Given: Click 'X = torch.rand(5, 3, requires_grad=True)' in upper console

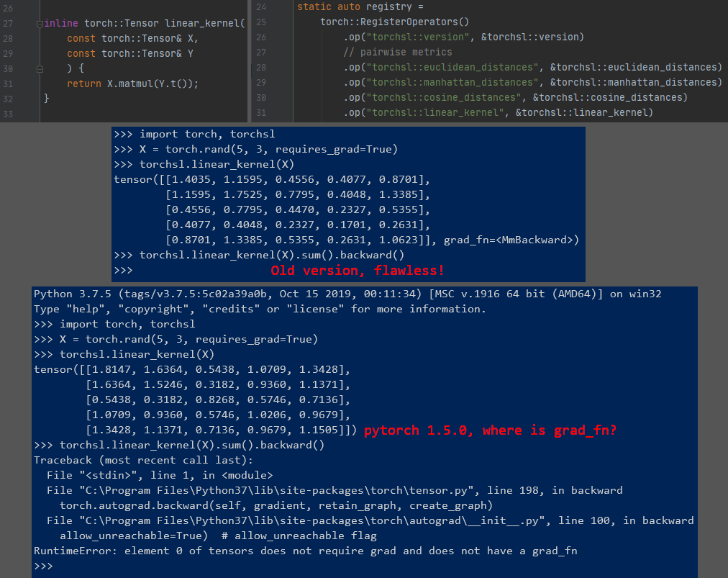Looking at the screenshot, I should tap(268, 150).
